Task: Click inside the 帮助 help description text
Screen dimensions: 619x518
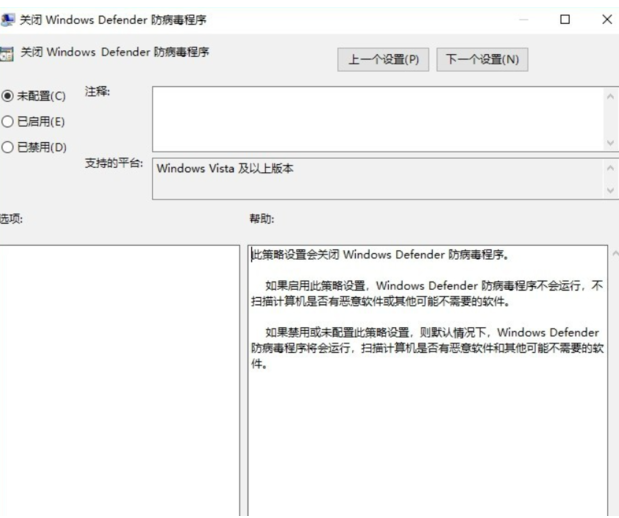Action: click(426, 310)
